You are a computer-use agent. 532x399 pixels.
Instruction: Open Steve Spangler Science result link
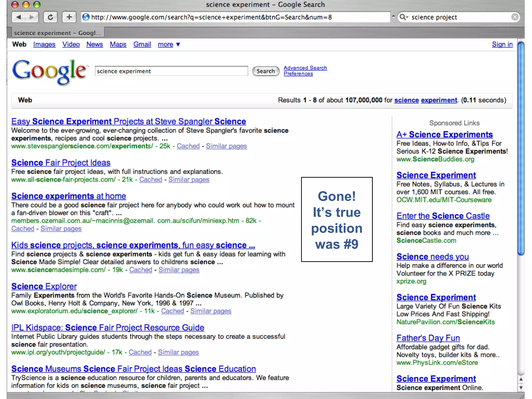[129, 121]
